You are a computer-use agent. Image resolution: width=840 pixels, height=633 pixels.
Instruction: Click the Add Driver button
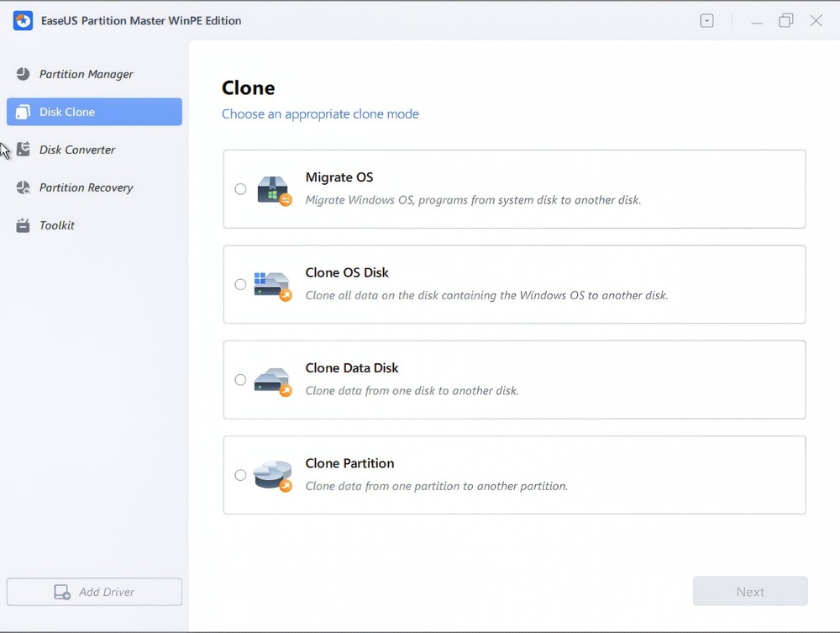click(x=94, y=591)
